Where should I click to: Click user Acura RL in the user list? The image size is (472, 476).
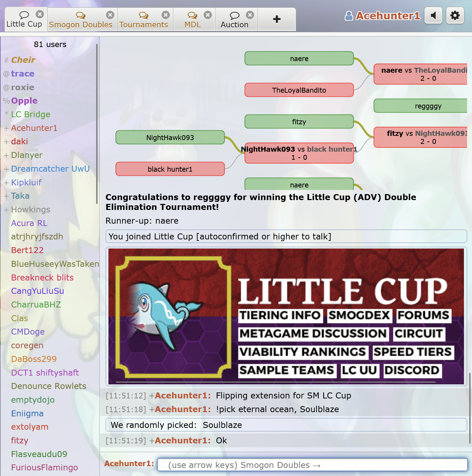29,223
